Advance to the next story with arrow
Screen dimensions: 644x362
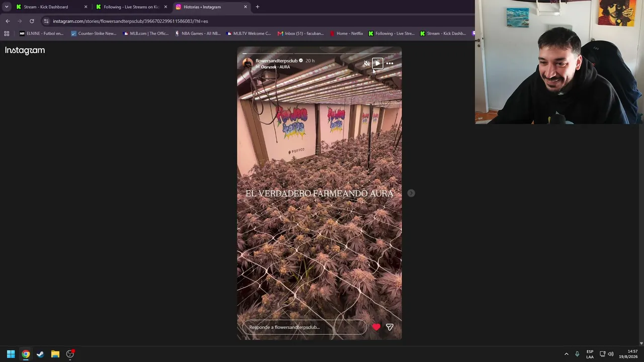pyautogui.click(x=411, y=193)
